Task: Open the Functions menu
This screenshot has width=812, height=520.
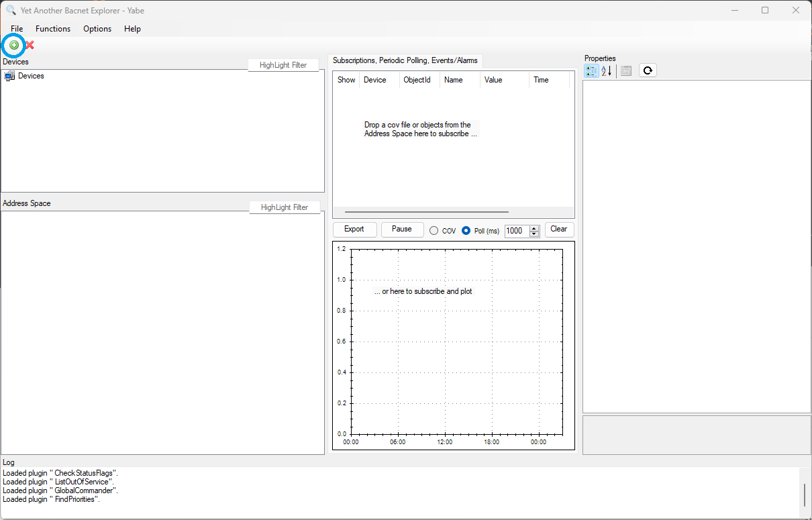Action: pos(53,29)
